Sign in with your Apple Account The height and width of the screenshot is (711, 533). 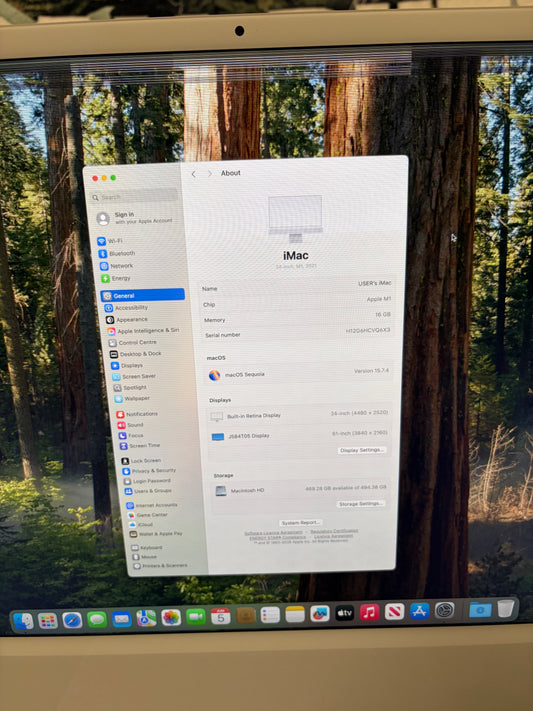tap(134, 218)
